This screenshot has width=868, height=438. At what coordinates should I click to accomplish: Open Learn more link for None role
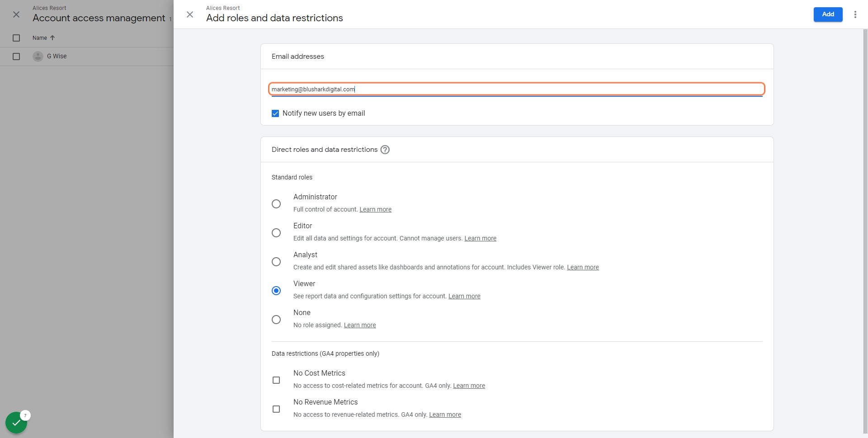(360, 325)
